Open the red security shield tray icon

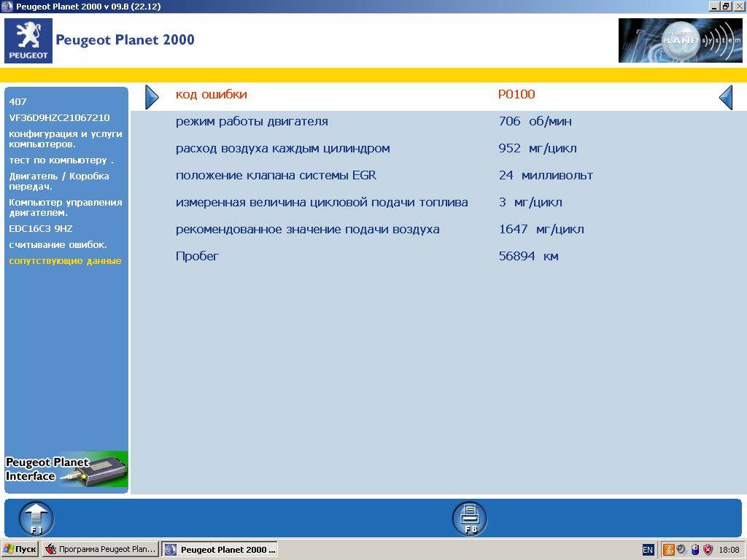pyautogui.click(x=707, y=550)
